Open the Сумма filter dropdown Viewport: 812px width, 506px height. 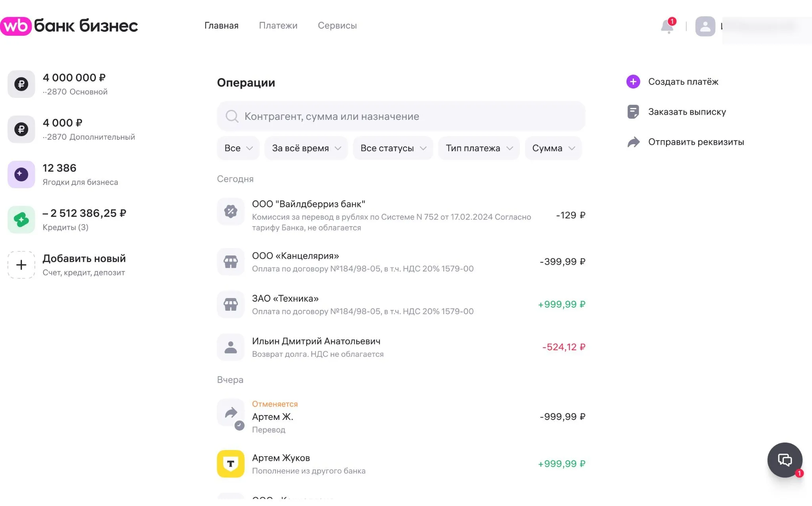(x=553, y=148)
